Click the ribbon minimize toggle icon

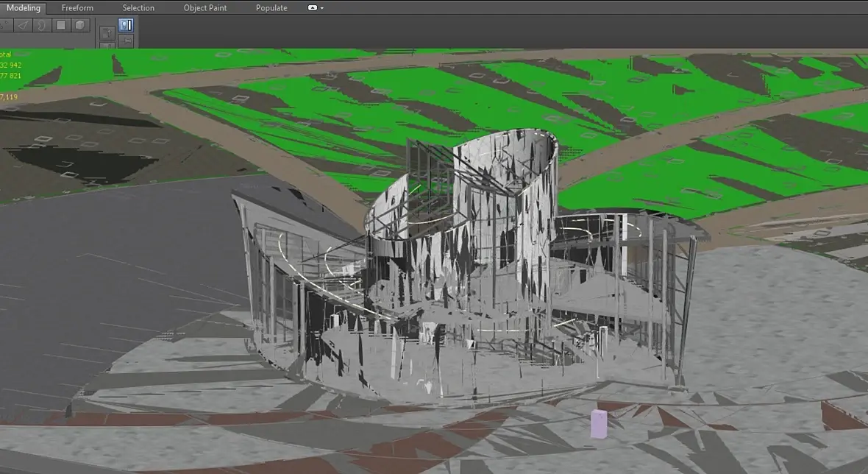313,8
